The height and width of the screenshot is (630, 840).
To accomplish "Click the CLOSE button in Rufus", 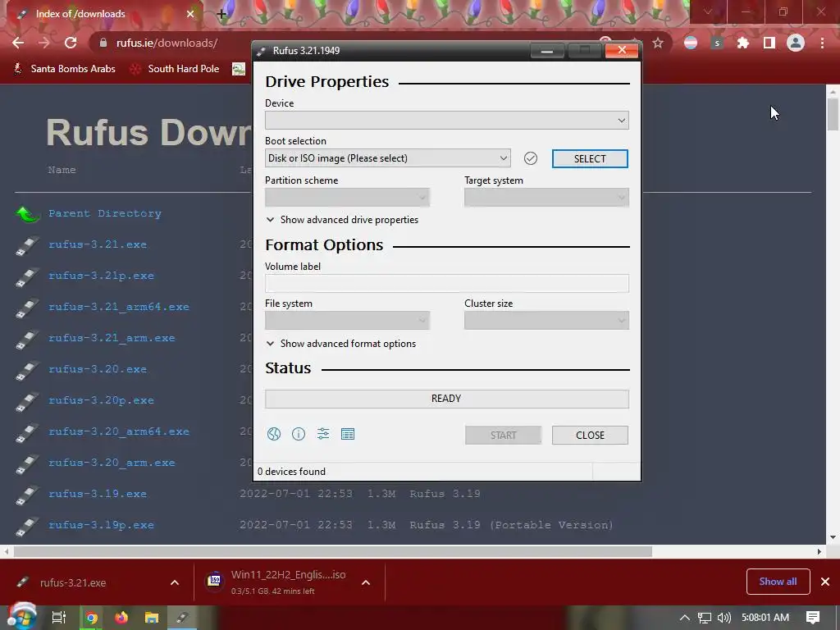I will [x=590, y=435].
